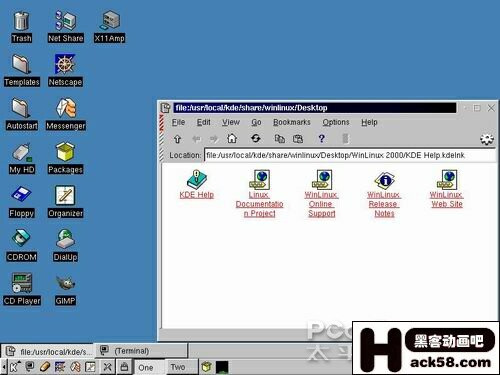Open the K application menu in panel

14,367
